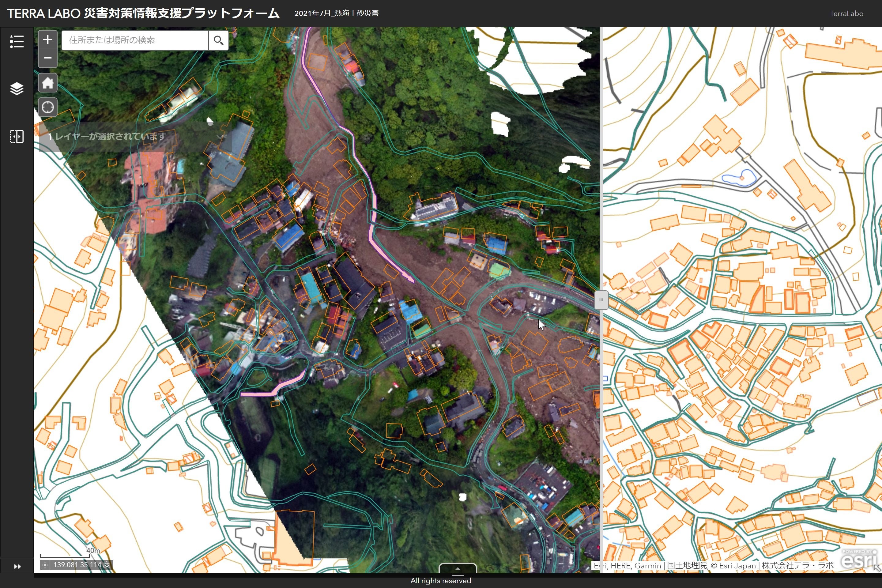882x588 pixels.
Task: Zoom out of the map
Action: tap(48, 58)
